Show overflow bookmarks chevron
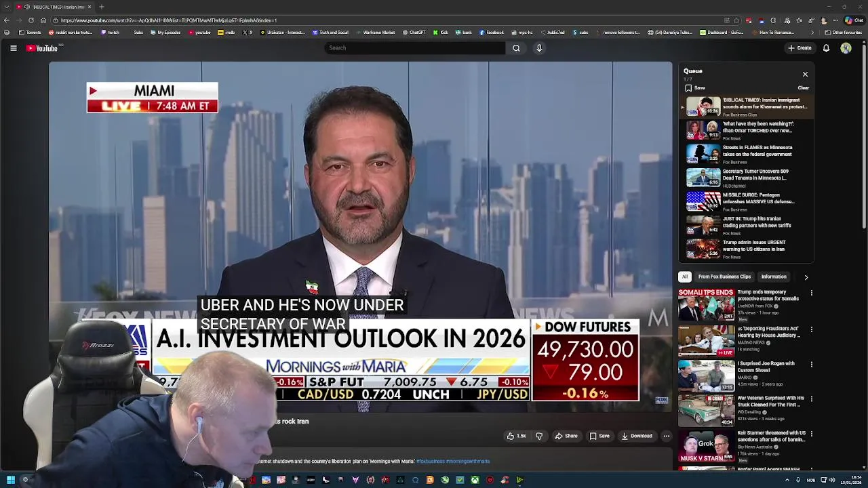 812,33
